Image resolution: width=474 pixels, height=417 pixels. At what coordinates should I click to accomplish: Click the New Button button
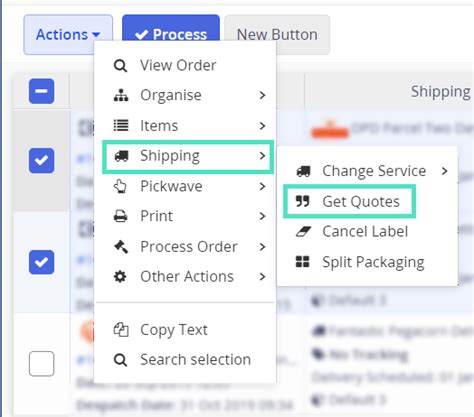(x=277, y=34)
